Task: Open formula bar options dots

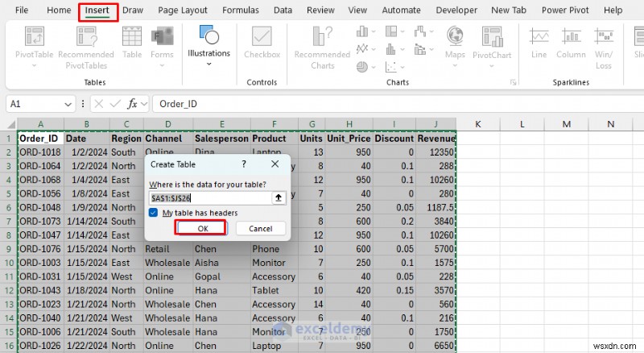Action: pyautogui.click(x=83, y=104)
